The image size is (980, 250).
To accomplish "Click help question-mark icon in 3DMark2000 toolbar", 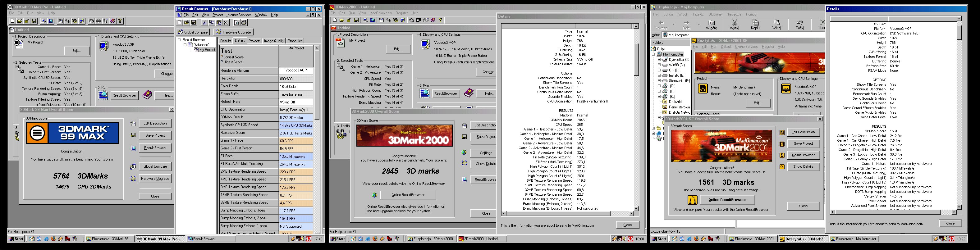I will (441, 20).
